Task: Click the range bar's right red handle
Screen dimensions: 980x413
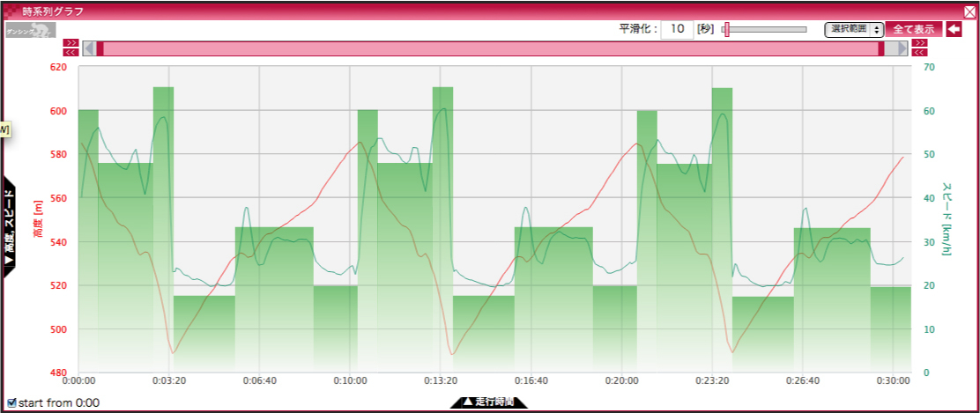Action: (881, 48)
